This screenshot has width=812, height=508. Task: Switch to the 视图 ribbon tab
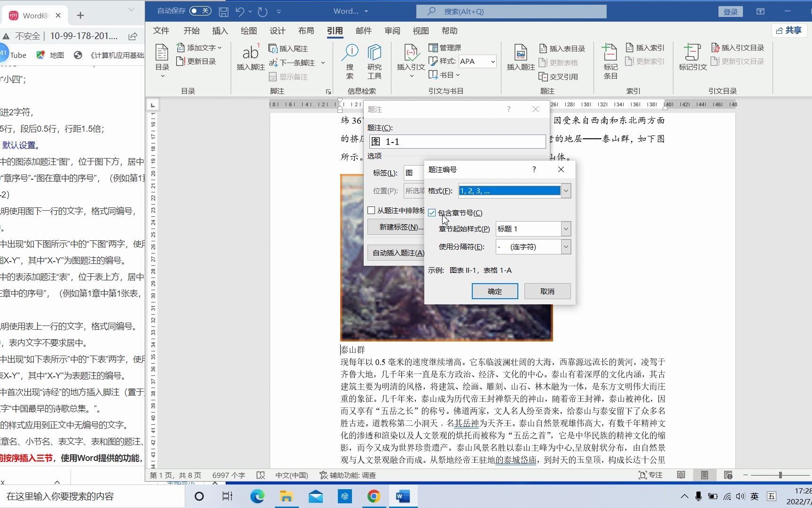pyautogui.click(x=421, y=31)
